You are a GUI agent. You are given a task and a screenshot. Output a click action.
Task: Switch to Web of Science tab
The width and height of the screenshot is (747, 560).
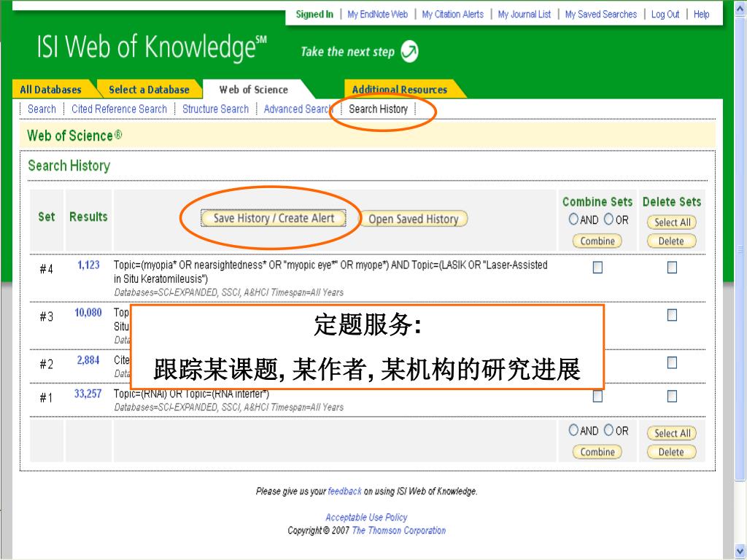coord(253,90)
